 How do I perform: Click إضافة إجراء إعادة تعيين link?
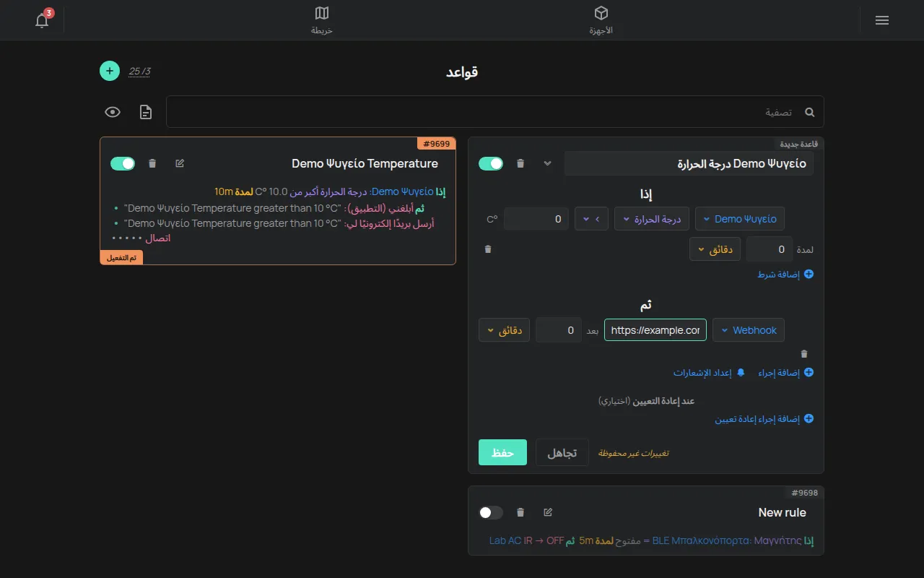764,419
